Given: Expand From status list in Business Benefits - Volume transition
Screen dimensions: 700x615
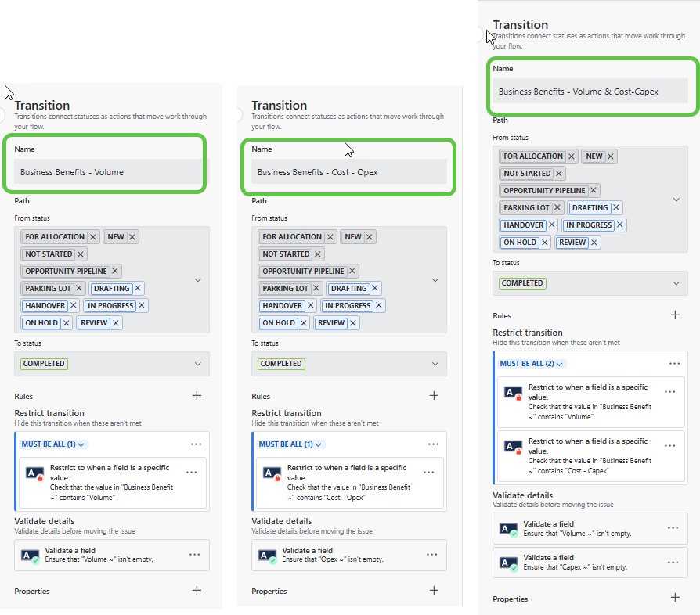Looking at the screenshot, I should [198, 280].
